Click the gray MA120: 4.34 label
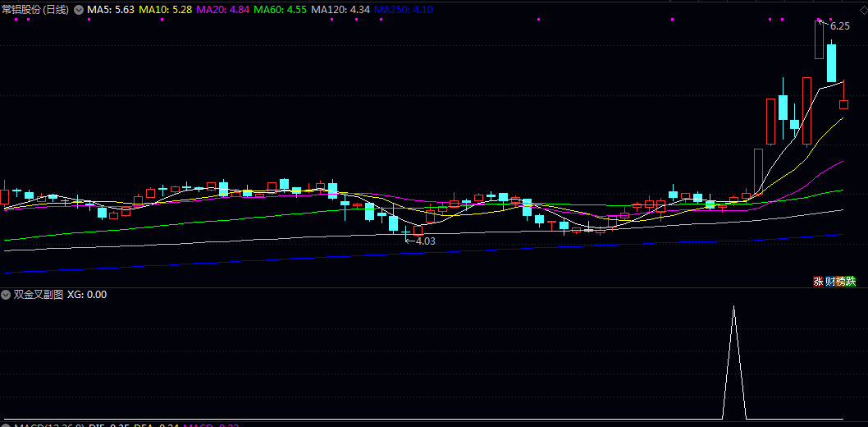 click(x=340, y=9)
